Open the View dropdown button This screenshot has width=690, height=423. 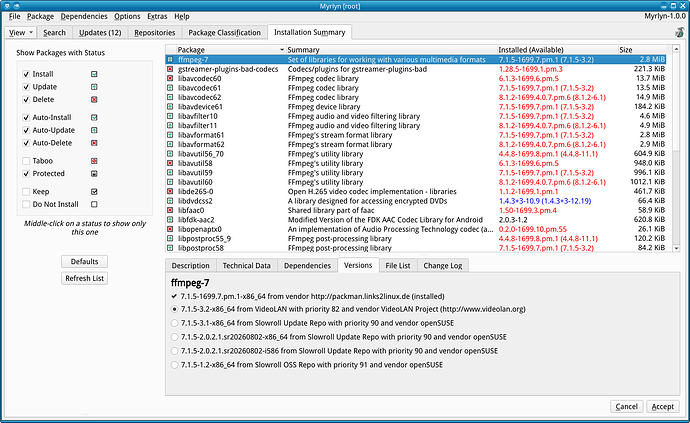coord(21,33)
